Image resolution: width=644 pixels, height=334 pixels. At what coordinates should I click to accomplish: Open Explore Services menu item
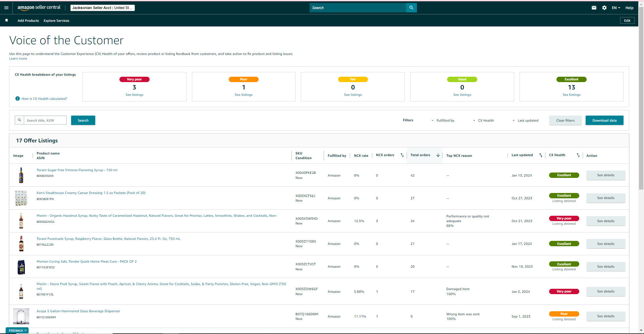click(56, 21)
